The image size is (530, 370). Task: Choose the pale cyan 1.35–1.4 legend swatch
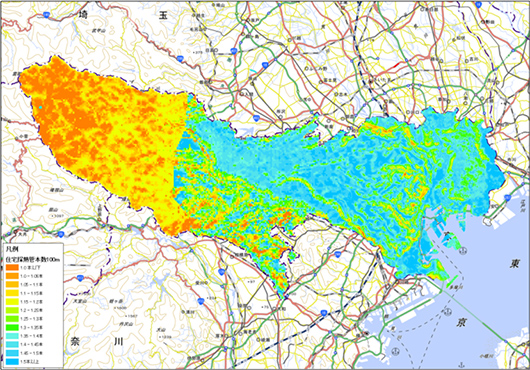point(12,336)
